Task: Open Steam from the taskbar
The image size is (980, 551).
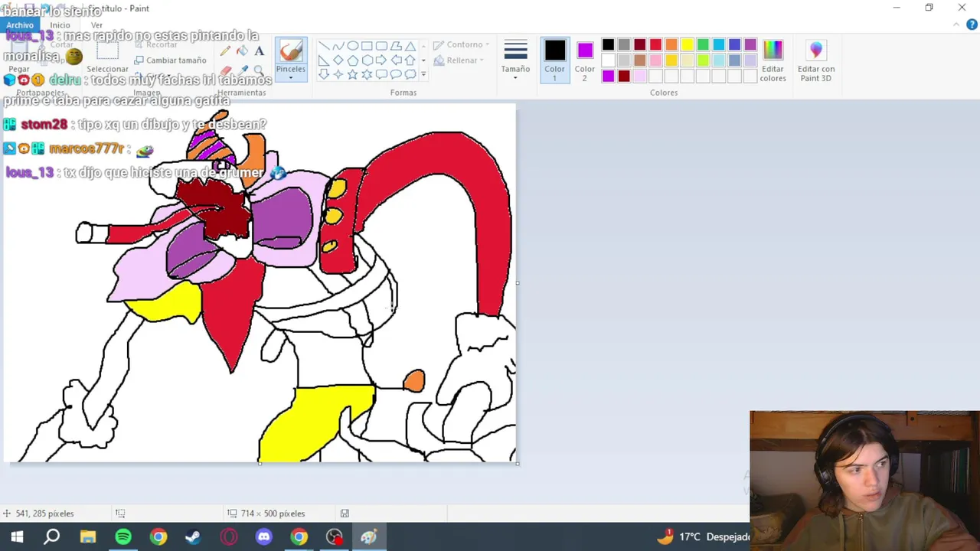Action: point(193,537)
